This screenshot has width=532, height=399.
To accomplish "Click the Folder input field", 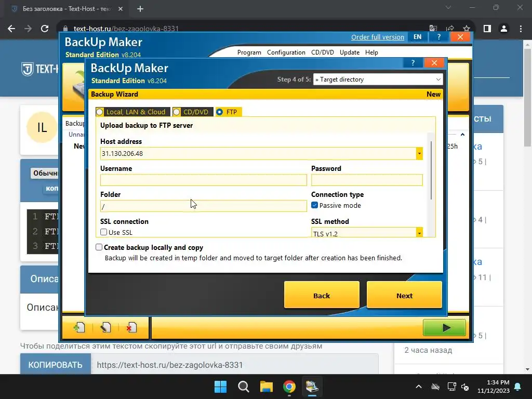I will (204, 206).
